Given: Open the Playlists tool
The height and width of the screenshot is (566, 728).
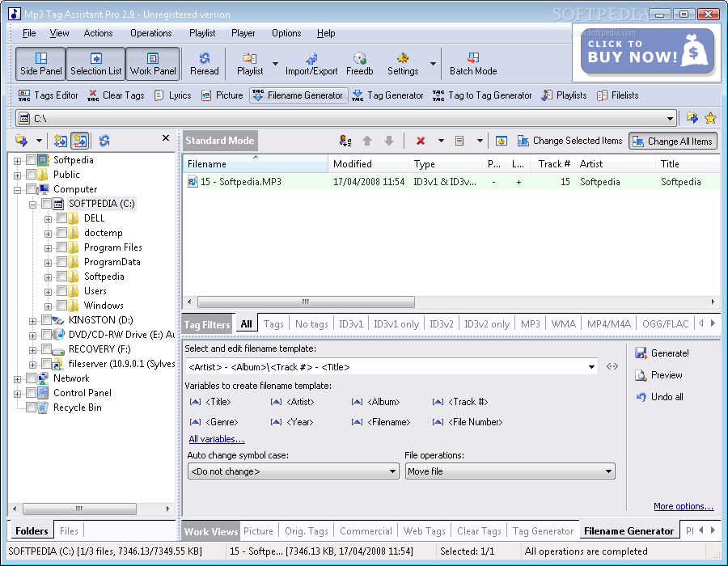Looking at the screenshot, I should (564, 95).
